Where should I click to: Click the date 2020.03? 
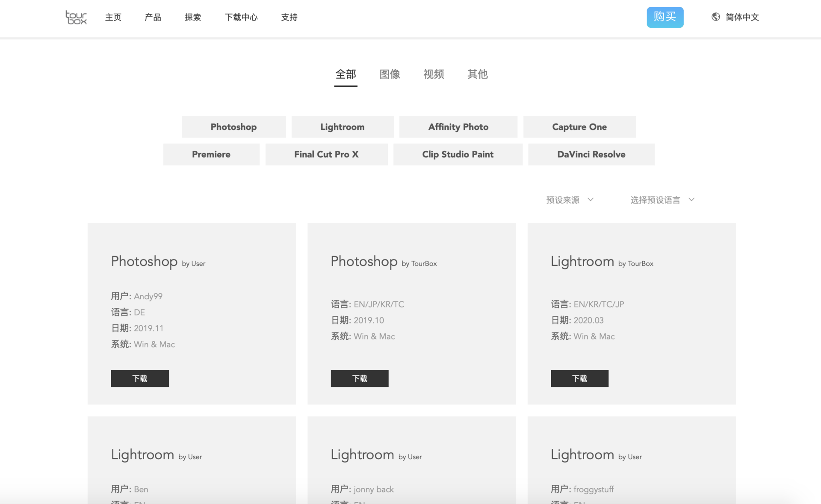tap(588, 320)
